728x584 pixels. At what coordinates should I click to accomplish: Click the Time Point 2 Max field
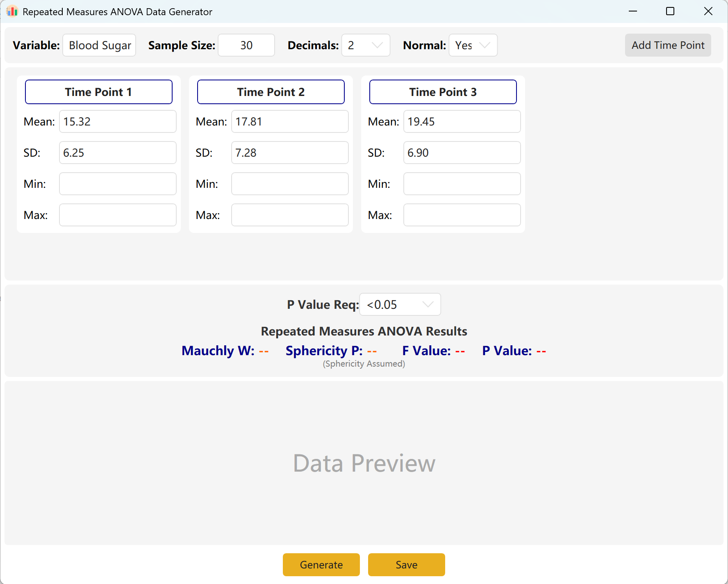click(x=290, y=215)
